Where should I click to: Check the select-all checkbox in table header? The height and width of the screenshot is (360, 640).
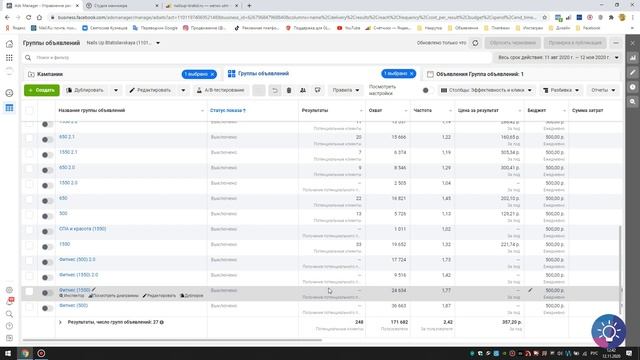(x=29, y=110)
